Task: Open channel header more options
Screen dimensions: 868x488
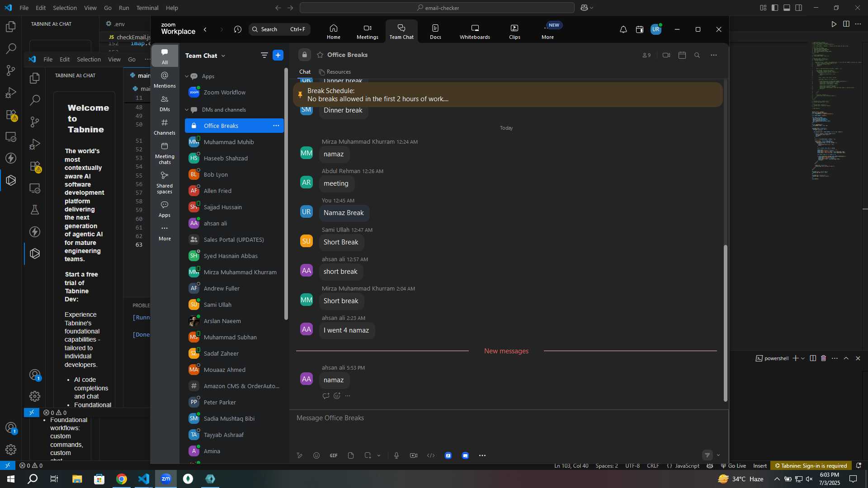Action: pos(713,55)
